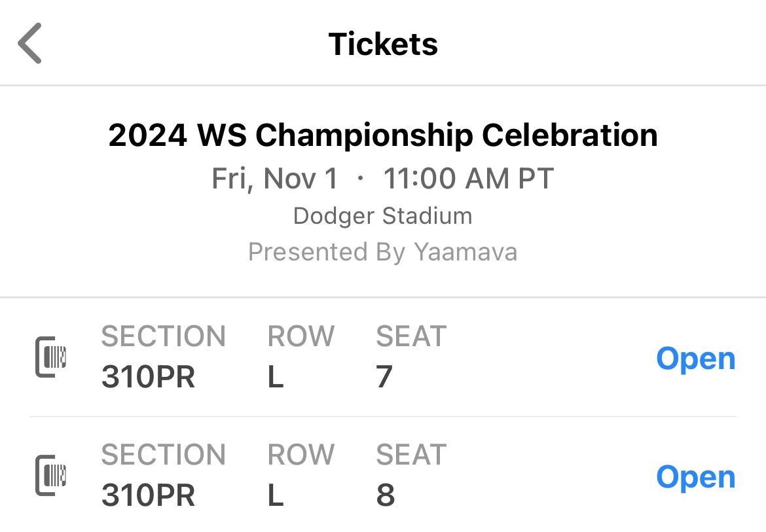Open the ticket for Section 310PR Seat 8
The image size is (766, 532).
[696, 476]
